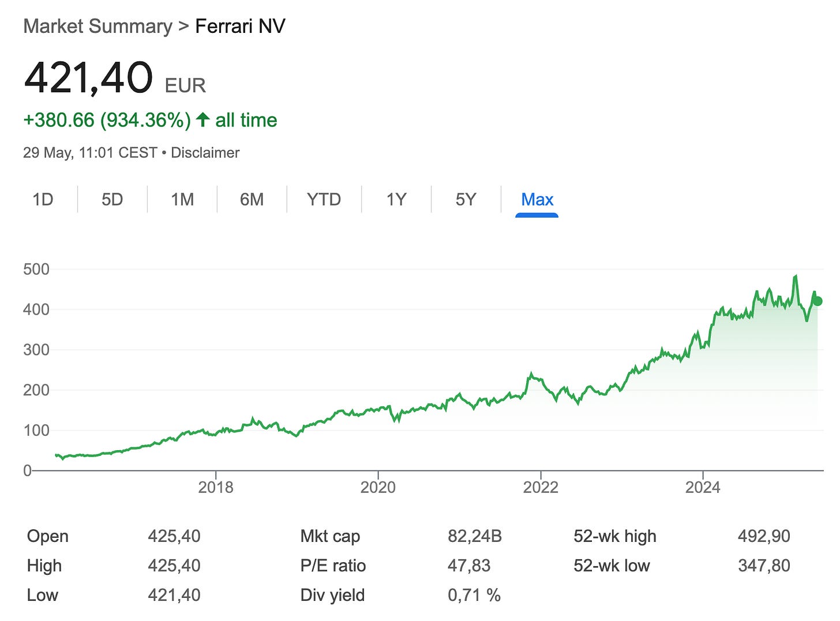This screenshot has height=621, width=840.
Task: Switch chart to 6M range
Action: pyautogui.click(x=252, y=200)
